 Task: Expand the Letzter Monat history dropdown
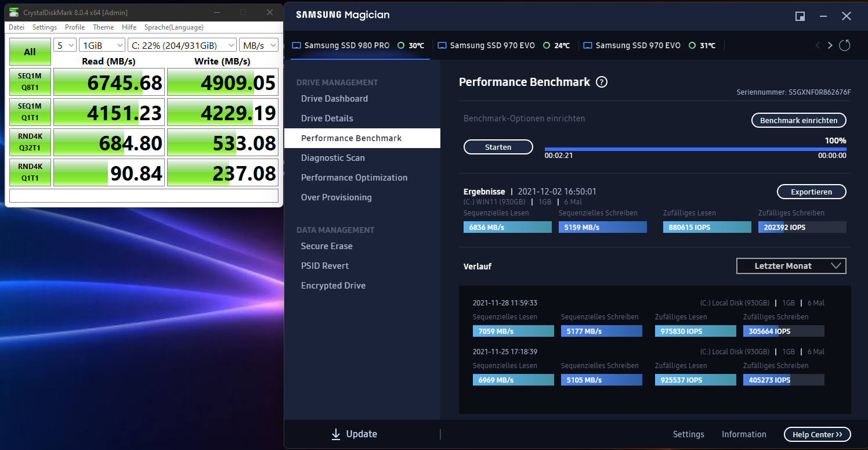point(791,266)
